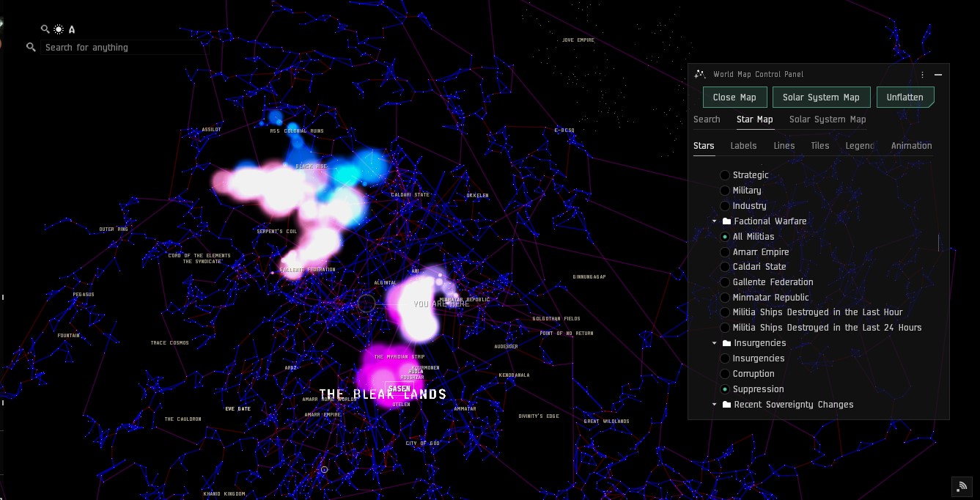This screenshot has height=500, width=980.
Task: Click the OUTER RING region label
Action: coord(114,229)
